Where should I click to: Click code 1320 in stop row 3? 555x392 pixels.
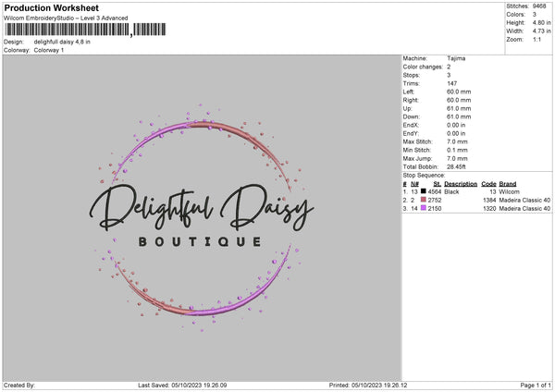pos(489,209)
